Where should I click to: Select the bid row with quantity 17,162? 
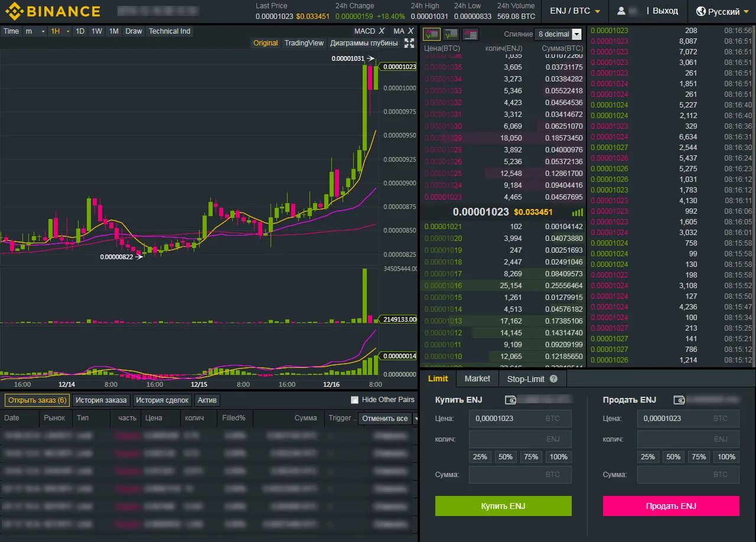tap(504, 321)
